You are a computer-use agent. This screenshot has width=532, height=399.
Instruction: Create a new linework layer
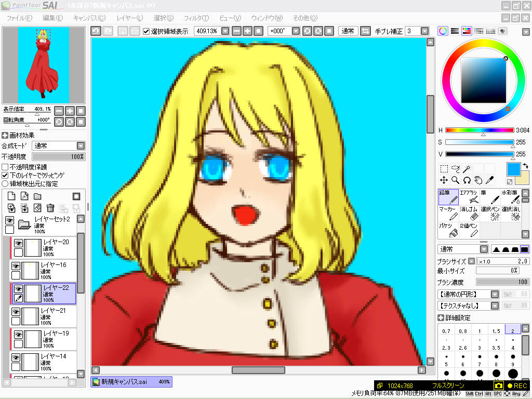pos(24,196)
